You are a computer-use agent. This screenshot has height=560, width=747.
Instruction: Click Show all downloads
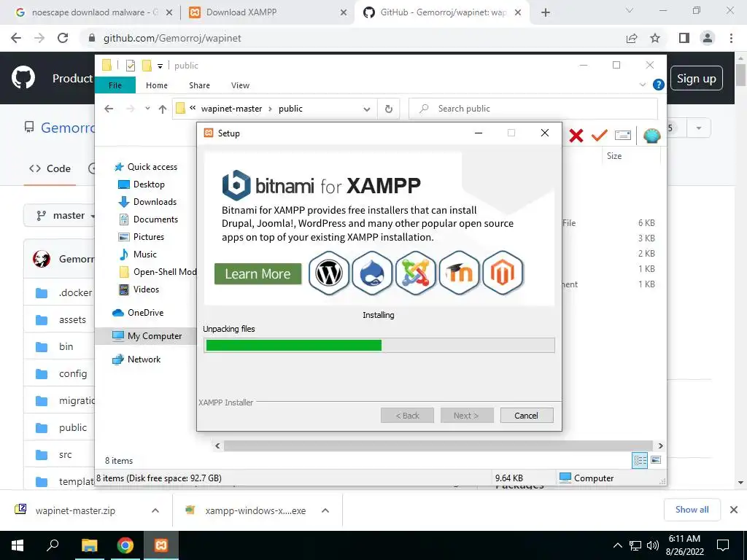coord(692,510)
